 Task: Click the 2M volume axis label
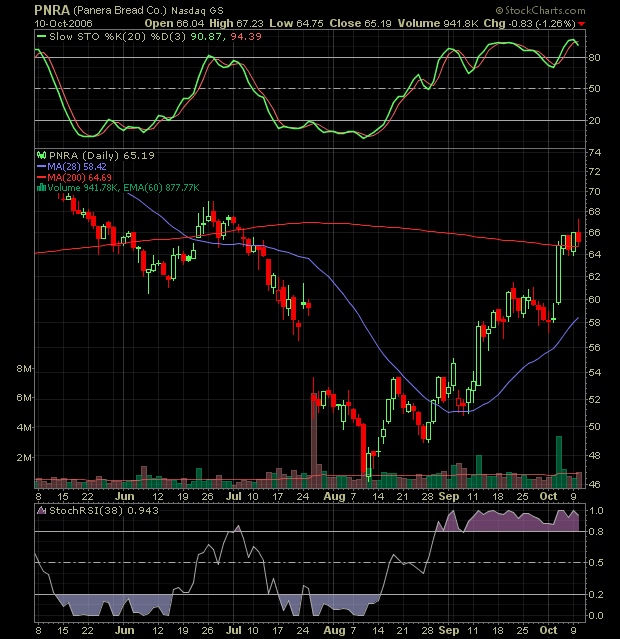(x=24, y=458)
